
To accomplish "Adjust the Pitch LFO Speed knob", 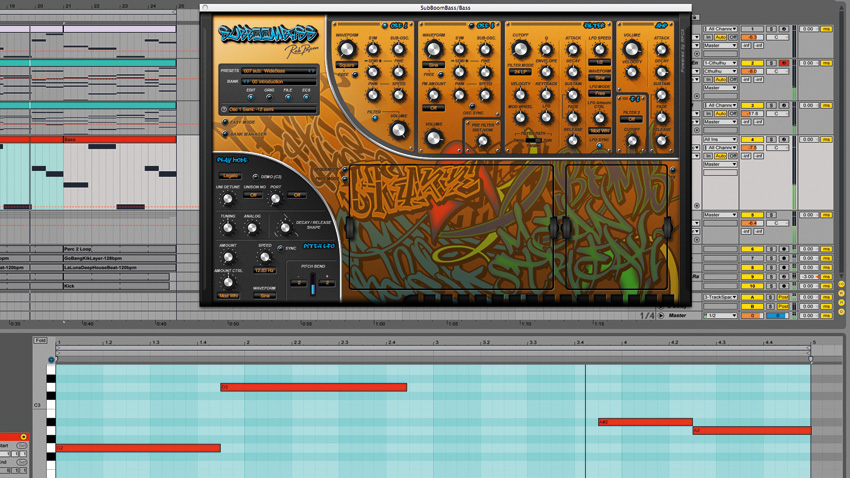I will pos(265,257).
